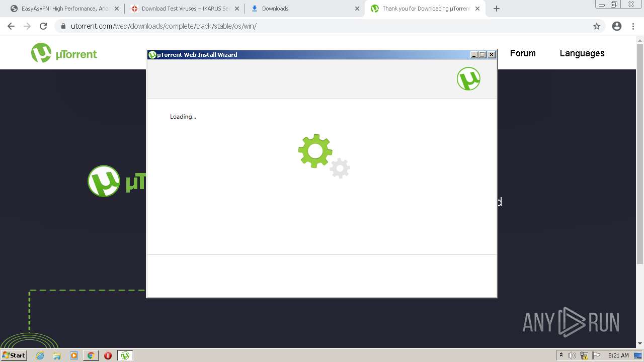
Task: Open the Forum page link
Action: pos(523,53)
